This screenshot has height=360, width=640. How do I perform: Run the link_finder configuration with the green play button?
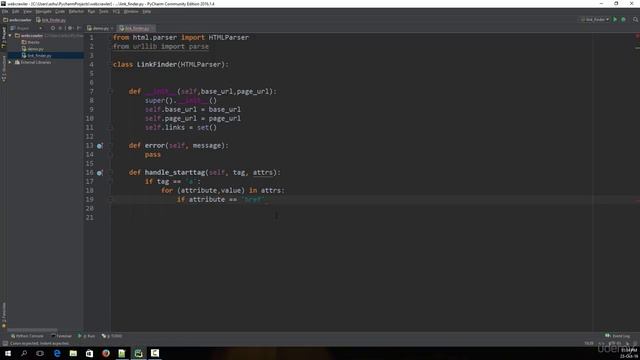point(615,19)
